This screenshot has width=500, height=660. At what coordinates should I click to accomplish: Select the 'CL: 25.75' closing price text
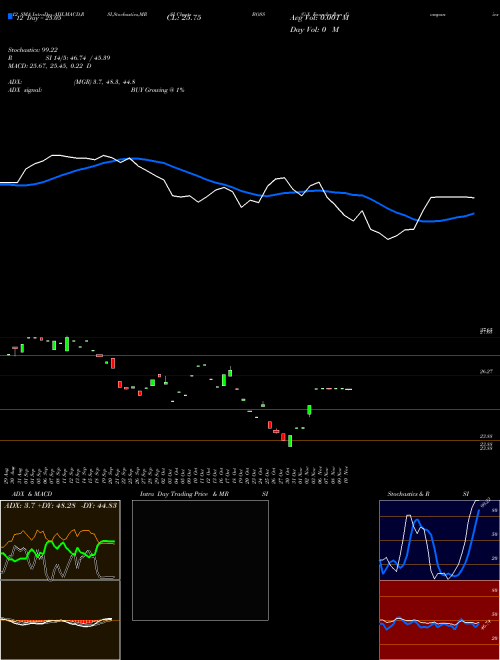[184, 18]
